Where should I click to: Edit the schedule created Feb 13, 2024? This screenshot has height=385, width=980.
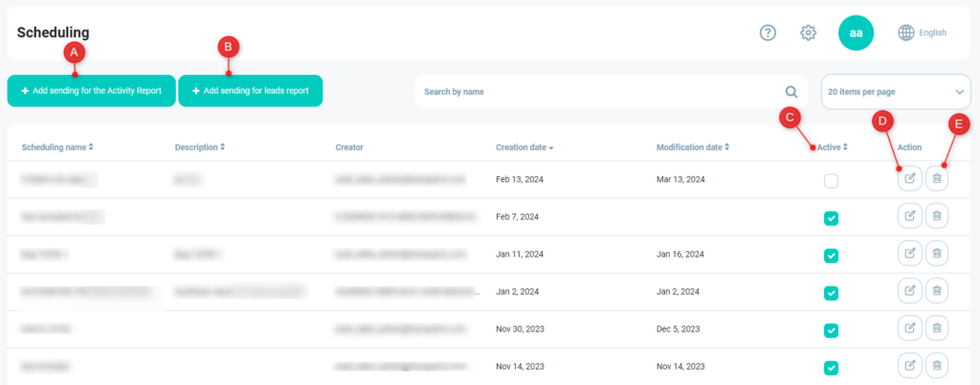pyautogui.click(x=909, y=179)
